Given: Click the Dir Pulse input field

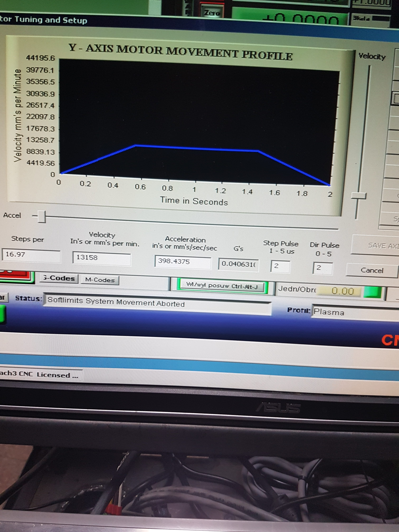Looking at the screenshot, I should click(x=323, y=268).
